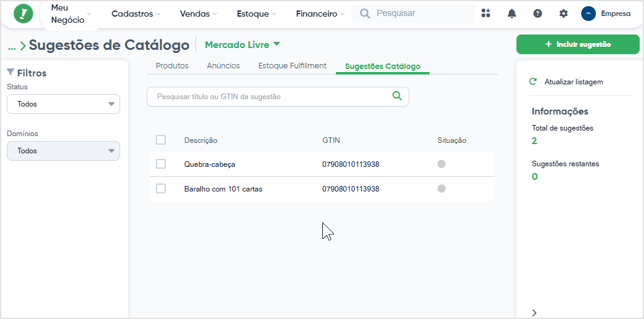Click the GTIN value in the Baralho row
This screenshot has height=319, width=644.
coord(351,189)
